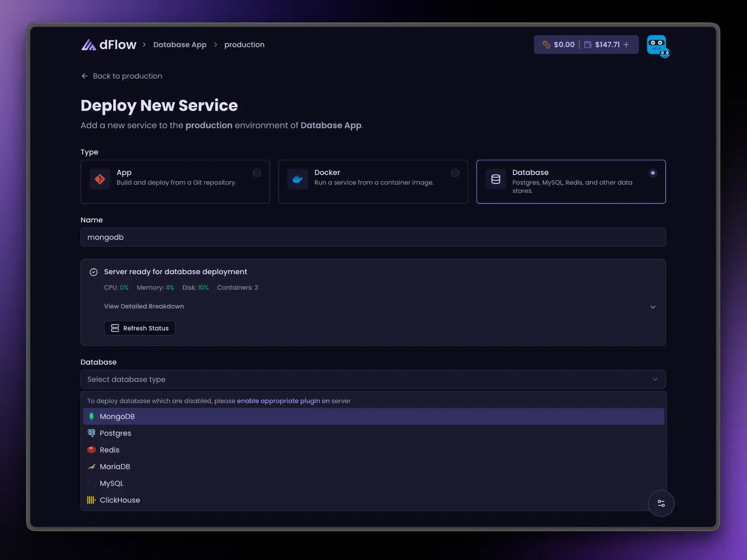747x560 pixels.
Task: Open the floating settings sliders button
Action: coord(661,503)
